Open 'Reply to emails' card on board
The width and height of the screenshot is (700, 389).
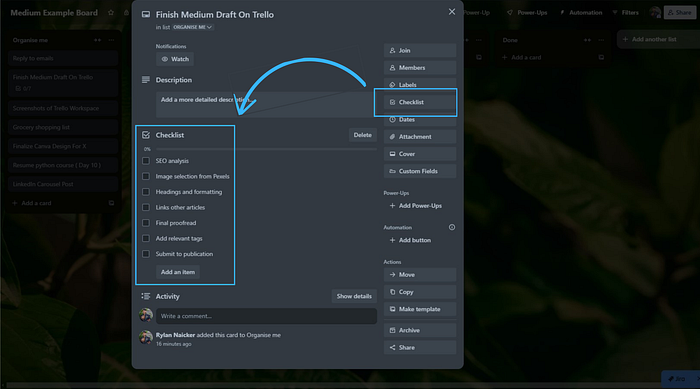pyautogui.click(x=63, y=59)
